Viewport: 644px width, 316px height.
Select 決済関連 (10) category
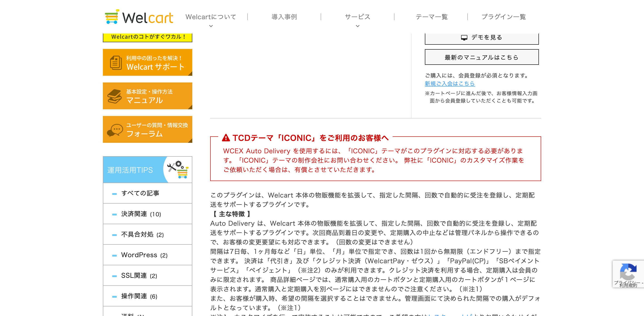148,214
